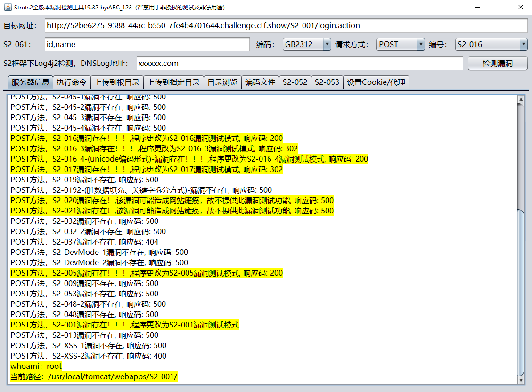Screen dimensions: 532x392
Task: Click the S2-DevMode-1 result line
Action: click(x=99, y=252)
